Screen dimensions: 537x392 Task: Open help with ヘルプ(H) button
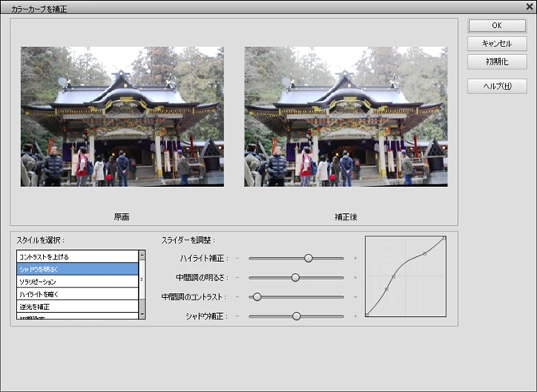click(497, 86)
